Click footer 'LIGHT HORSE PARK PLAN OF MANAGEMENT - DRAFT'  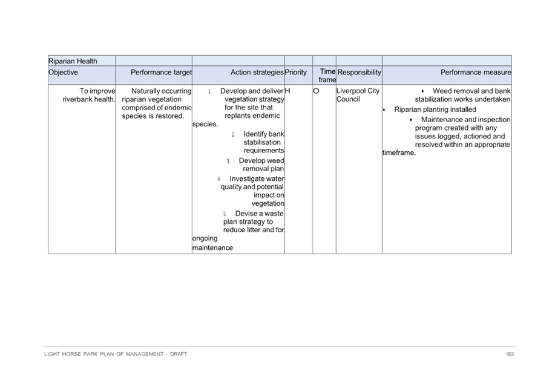point(116,354)
